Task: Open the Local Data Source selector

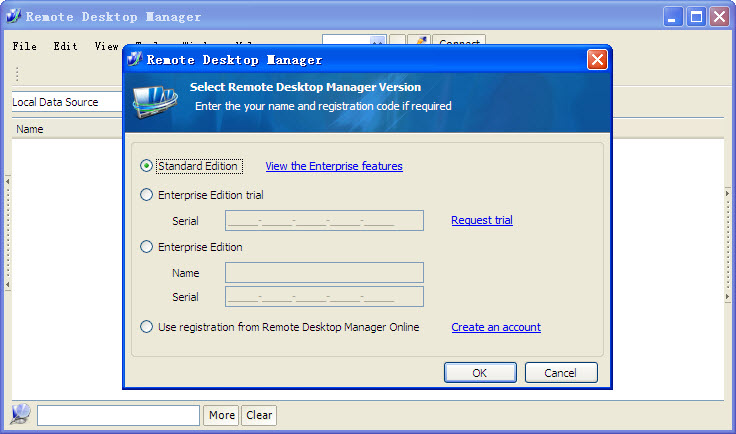Action: [x=65, y=102]
